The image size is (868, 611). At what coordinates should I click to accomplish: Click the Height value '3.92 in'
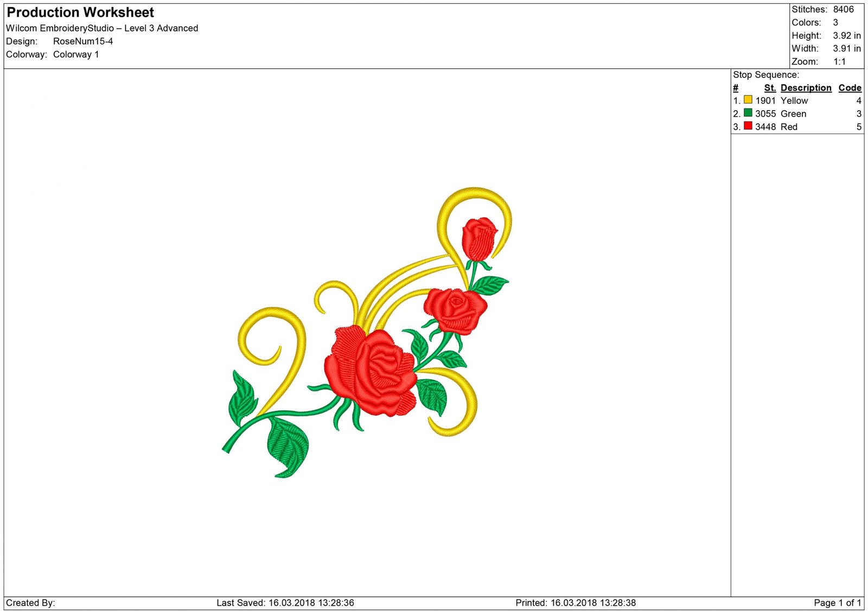coord(847,36)
